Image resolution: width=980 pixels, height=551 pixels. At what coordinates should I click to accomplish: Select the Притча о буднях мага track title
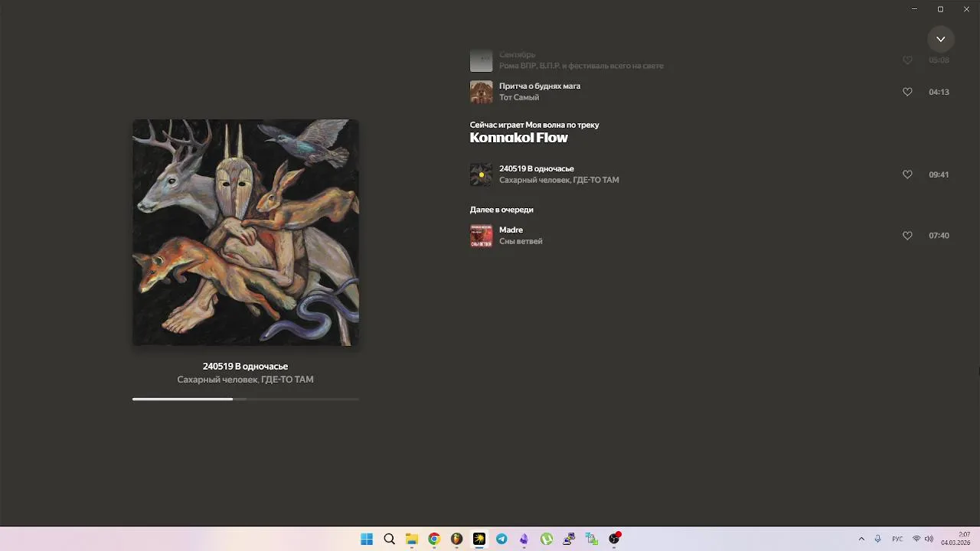coord(540,86)
